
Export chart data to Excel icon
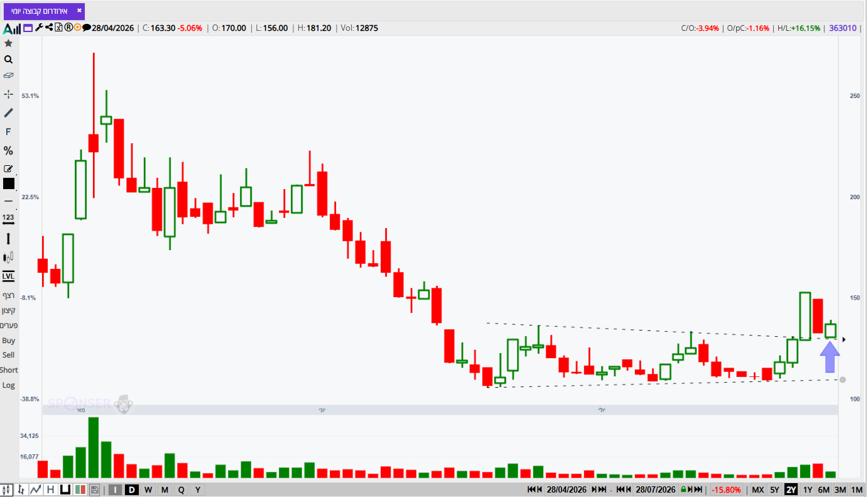[x=58, y=28]
